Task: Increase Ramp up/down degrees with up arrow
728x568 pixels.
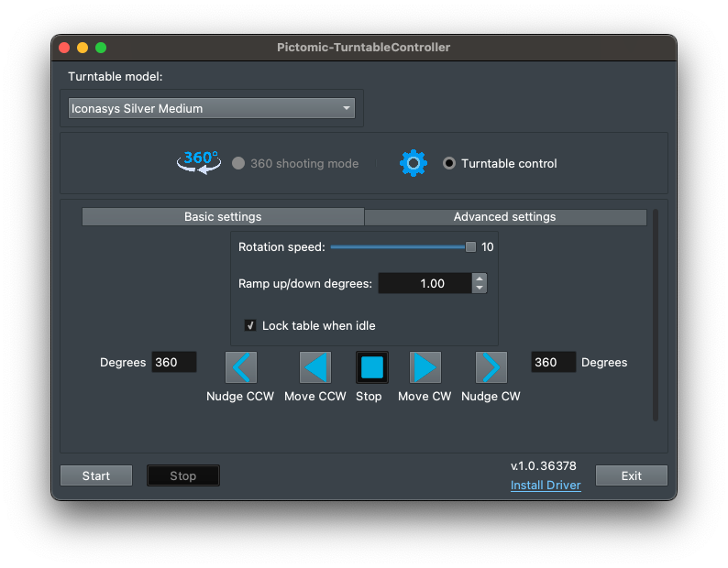Action: (x=479, y=279)
